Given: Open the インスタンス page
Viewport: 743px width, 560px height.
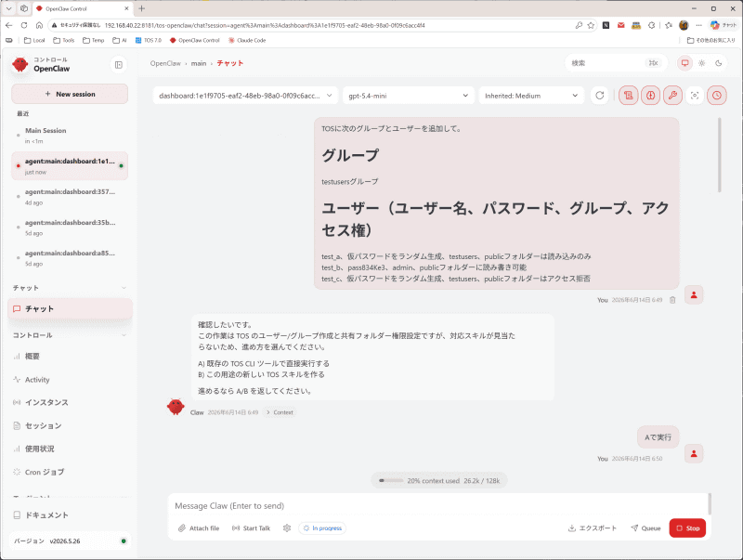Looking at the screenshot, I should point(70,402).
